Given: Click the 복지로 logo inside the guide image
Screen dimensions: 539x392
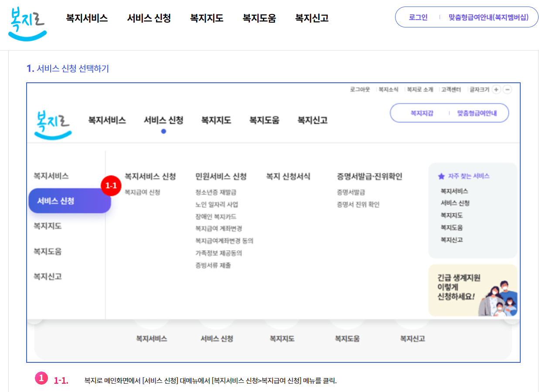Looking at the screenshot, I should pos(53,125).
